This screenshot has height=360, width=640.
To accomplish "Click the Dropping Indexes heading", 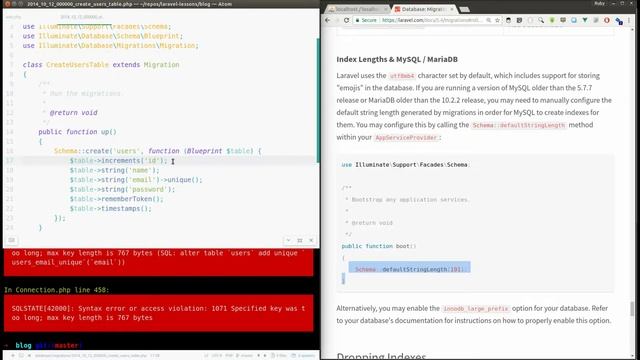I will tap(381, 356).
